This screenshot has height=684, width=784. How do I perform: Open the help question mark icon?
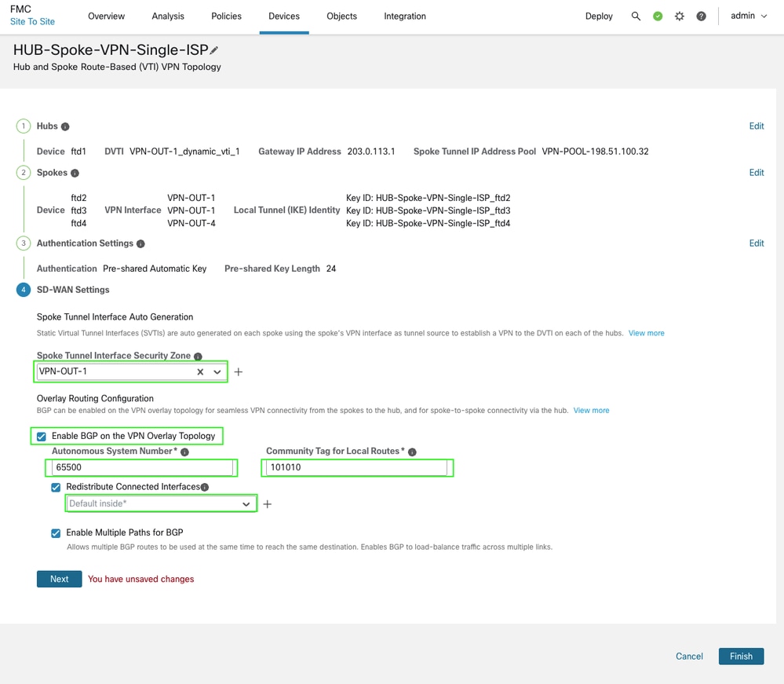(x=701, y=16)
